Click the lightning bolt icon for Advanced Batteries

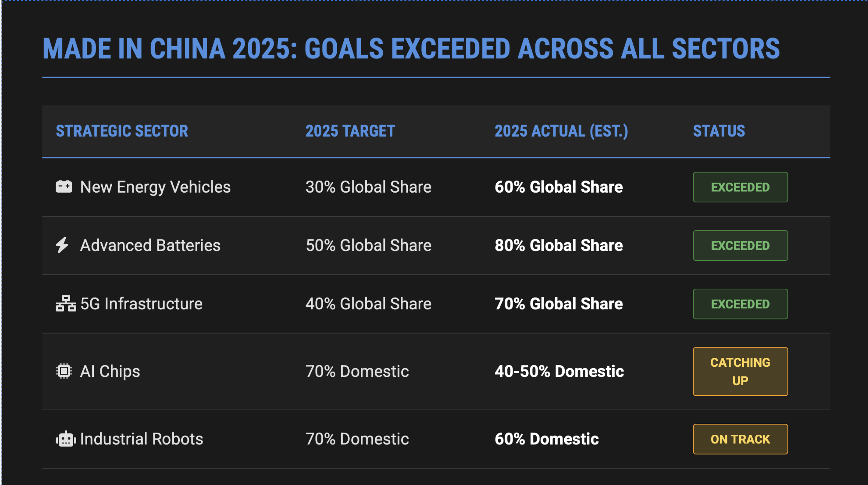point(62,245)
